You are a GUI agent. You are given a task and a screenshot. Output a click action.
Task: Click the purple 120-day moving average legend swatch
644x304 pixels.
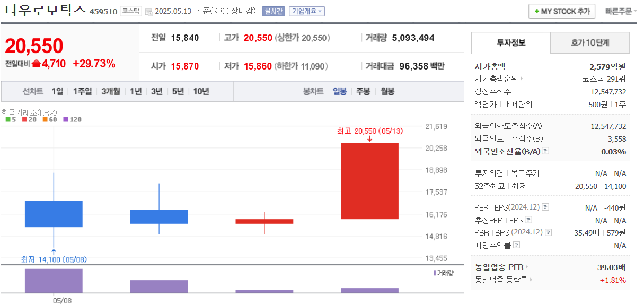click(65, 119)
